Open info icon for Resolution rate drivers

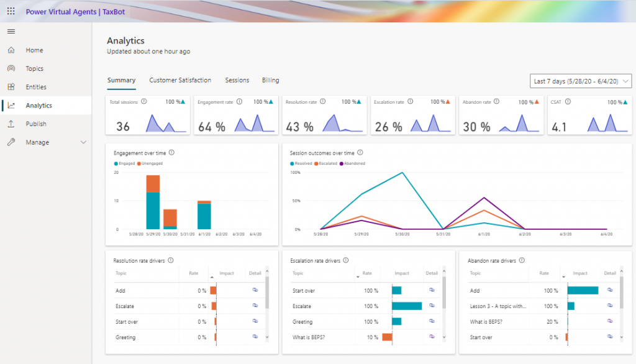click(171, 260)
